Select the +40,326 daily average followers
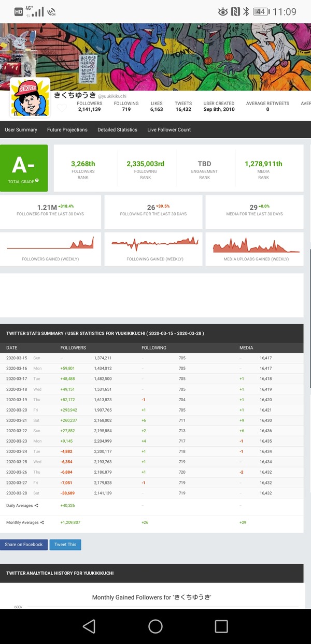Viewport: 311px width, 644px height. [67, 505]
